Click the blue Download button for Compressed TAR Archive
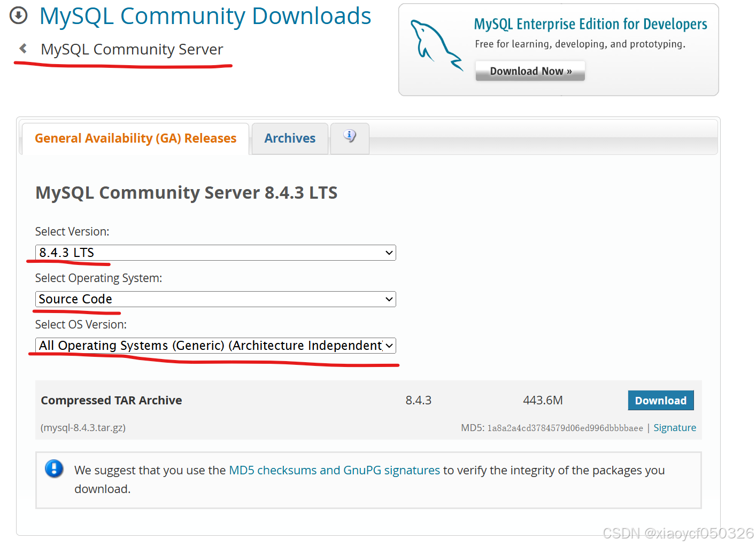 click(661, 401)
